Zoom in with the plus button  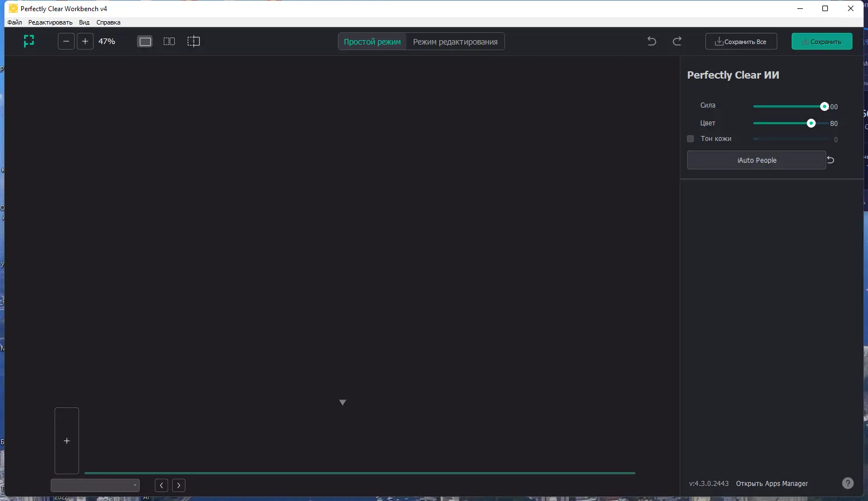[x=85, y=41]
